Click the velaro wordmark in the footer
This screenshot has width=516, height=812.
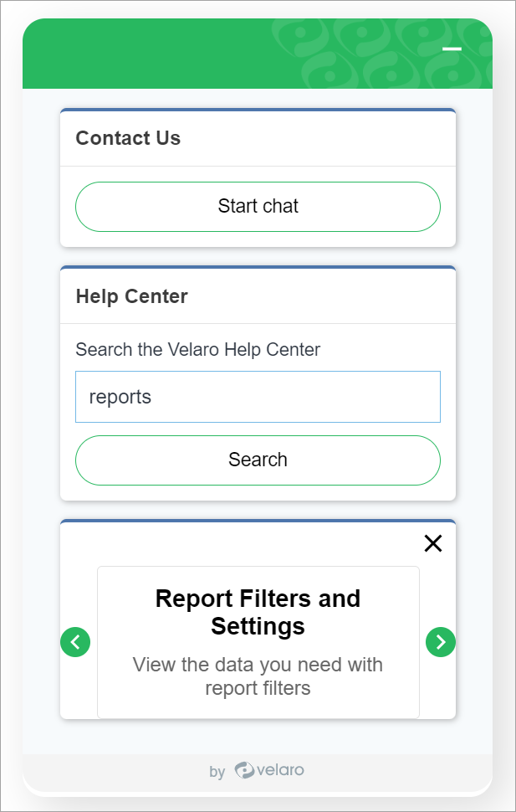281,770
